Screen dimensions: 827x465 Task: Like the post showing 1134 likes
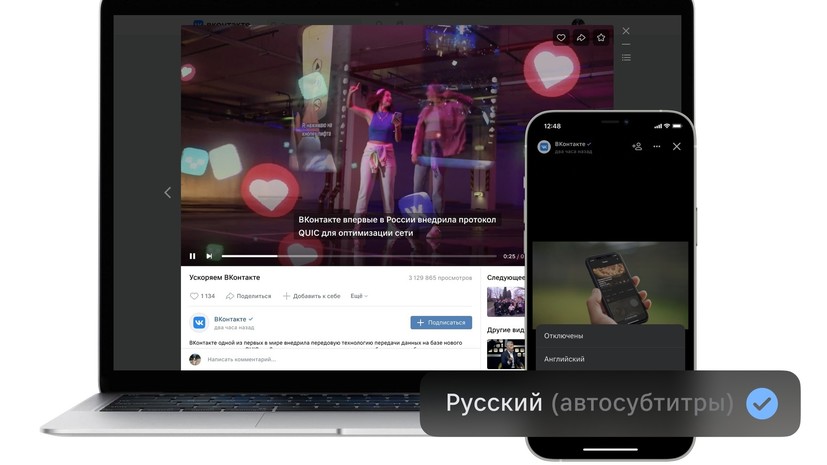click(202, 296)
